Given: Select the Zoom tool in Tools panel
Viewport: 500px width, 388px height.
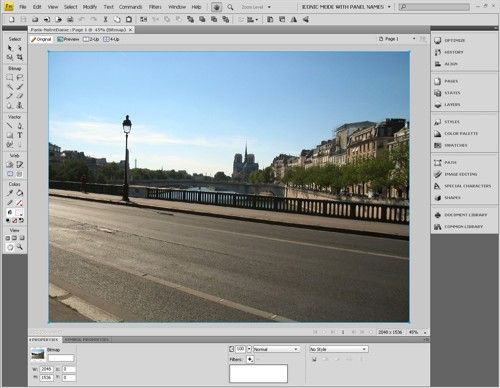Looking at the screenshot, I should pyautogui.click(x=20, y=247).
